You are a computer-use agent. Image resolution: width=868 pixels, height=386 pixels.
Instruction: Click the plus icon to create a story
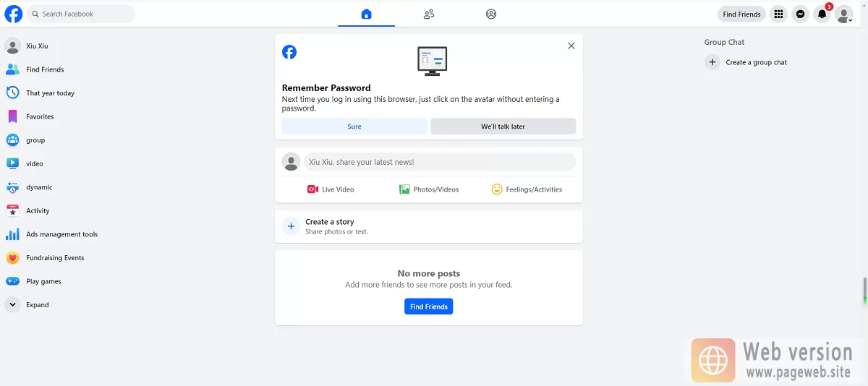point(291,226)
